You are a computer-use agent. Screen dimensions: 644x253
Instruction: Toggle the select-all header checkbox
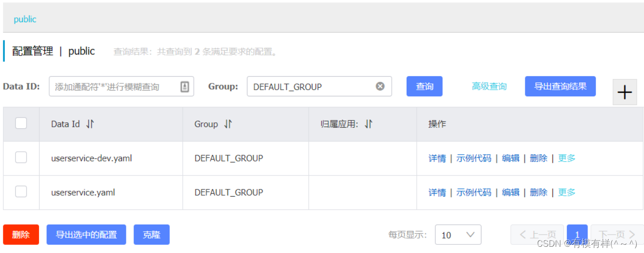point(21,123)
